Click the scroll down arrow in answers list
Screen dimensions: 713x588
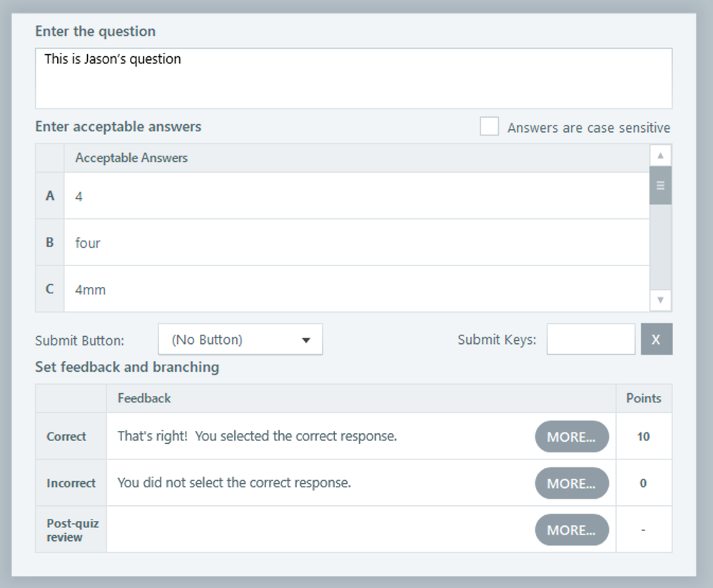pos(660,300)
